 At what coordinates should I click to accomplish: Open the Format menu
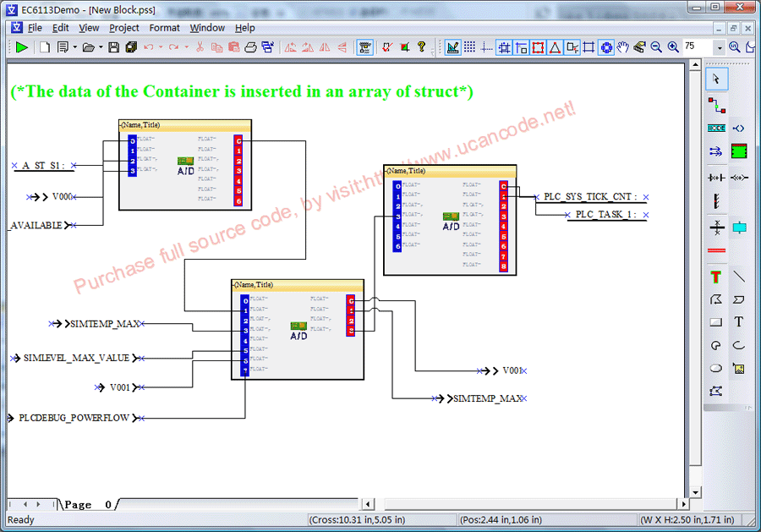[x=164, y=28]
